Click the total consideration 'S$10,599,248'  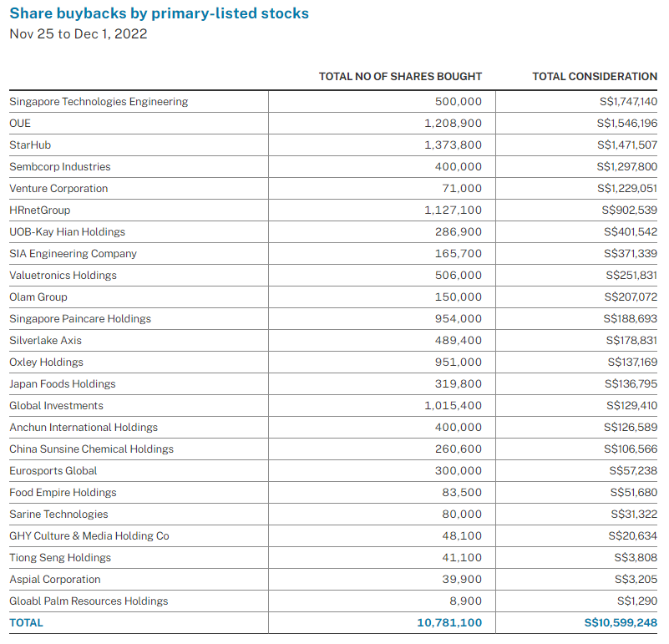621,623
